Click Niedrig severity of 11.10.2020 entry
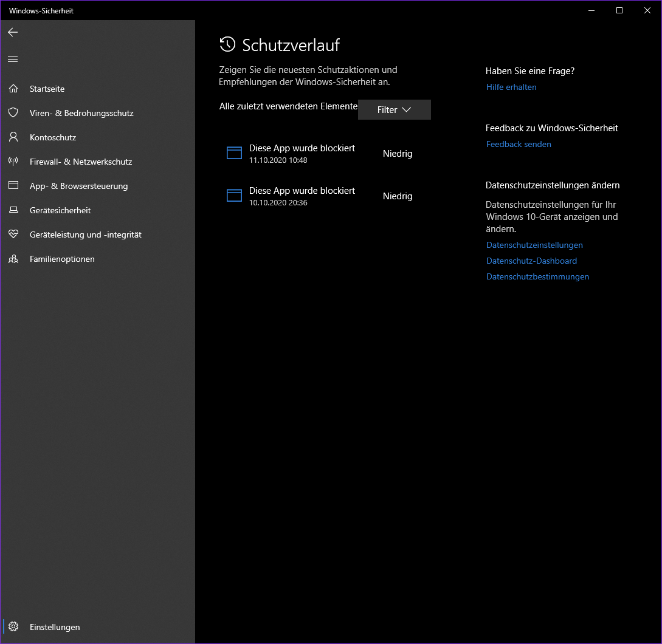This screenshot has width=662, height=644. pos(398,154)
